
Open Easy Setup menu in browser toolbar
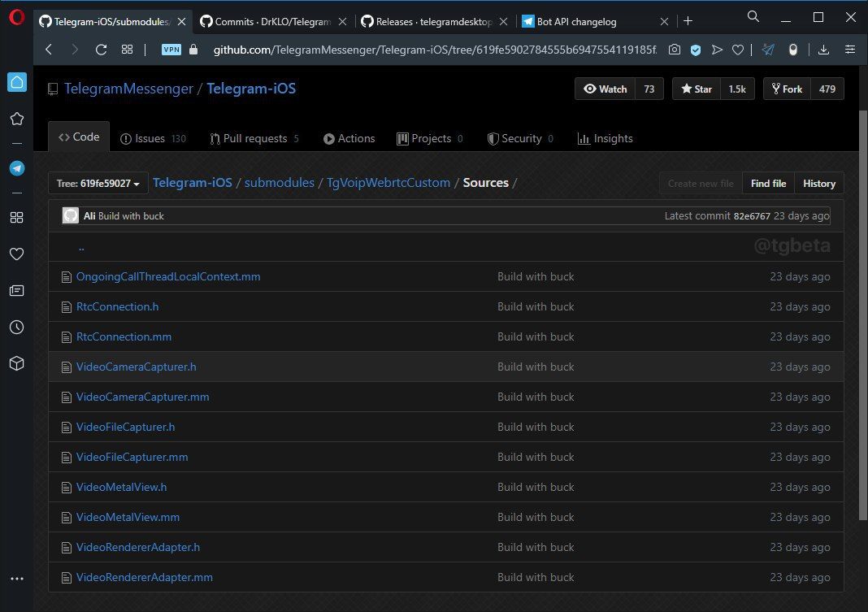[x=849, y=50]
